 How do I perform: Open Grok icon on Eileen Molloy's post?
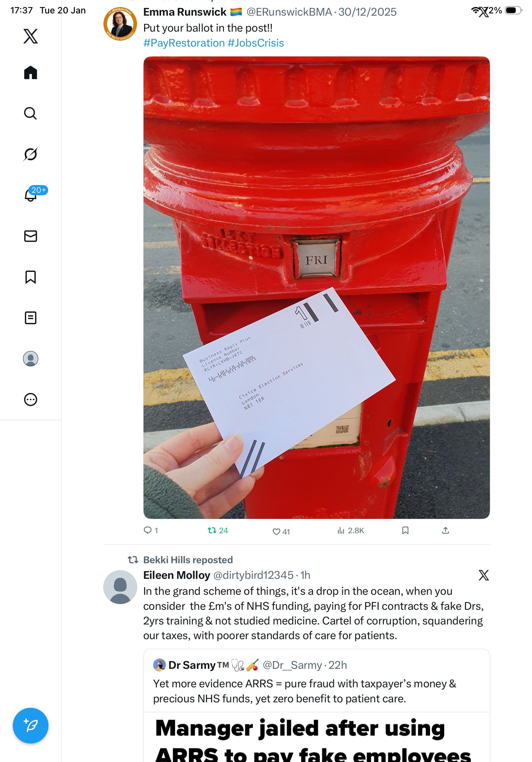tap(484, 575)
